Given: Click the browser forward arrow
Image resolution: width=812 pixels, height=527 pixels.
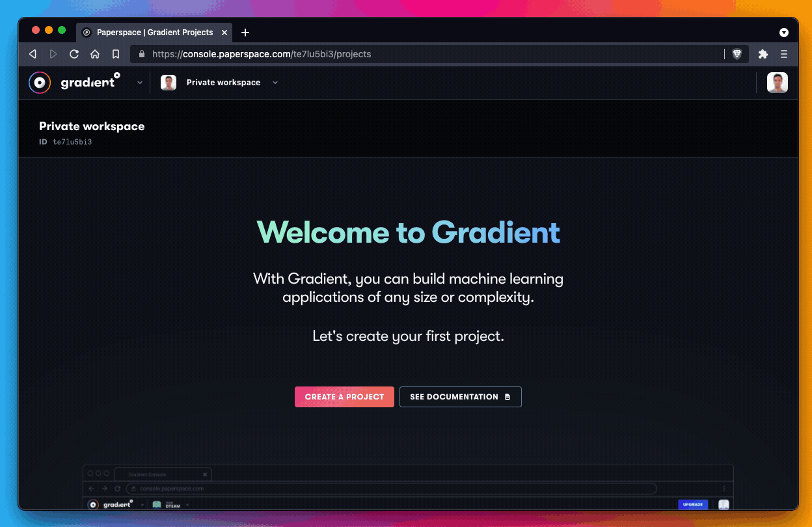Looking at the screenshot, I should coord(53,54).
